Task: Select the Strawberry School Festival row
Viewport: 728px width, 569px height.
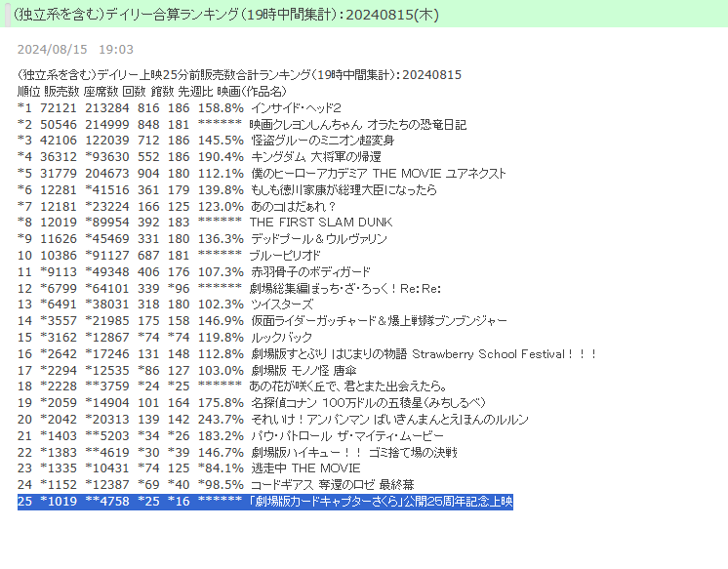Action: tap(306, 354)
